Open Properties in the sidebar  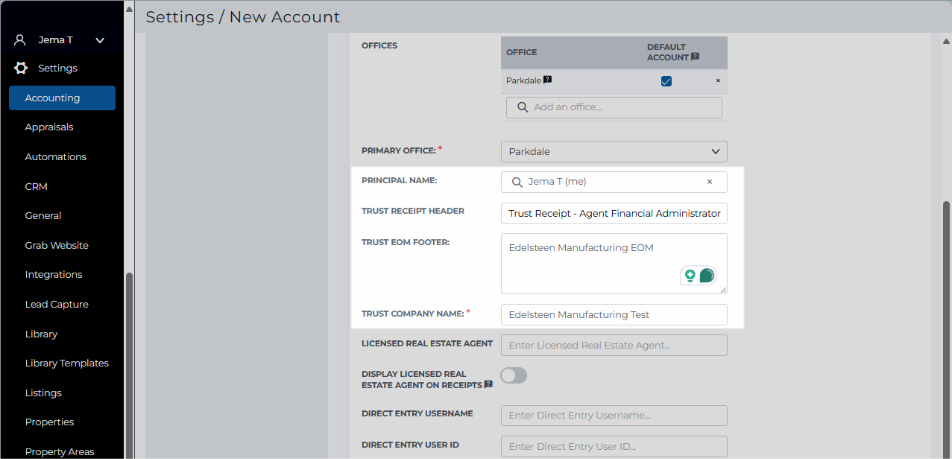point(49,422)
